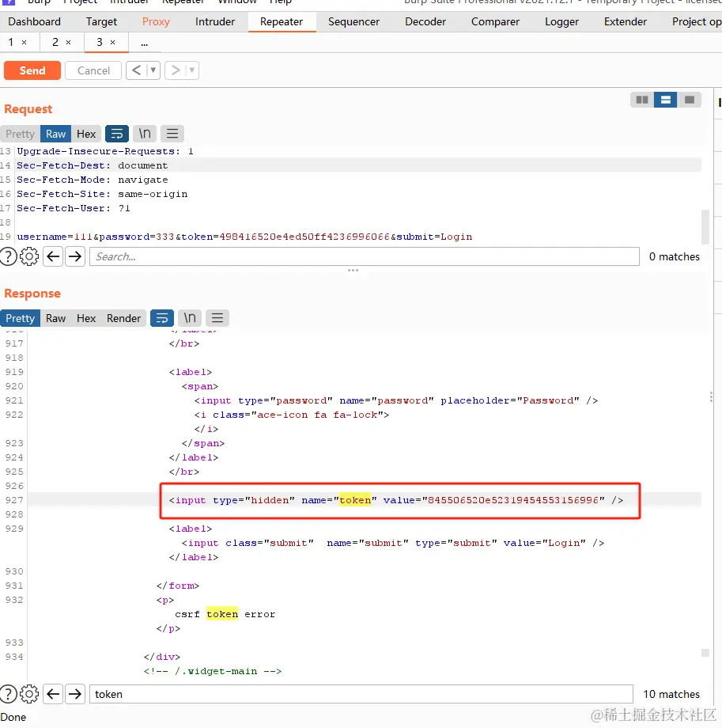
Task: Click the Response pane vertical scrollbar thumb
Action: pos(705,653)
